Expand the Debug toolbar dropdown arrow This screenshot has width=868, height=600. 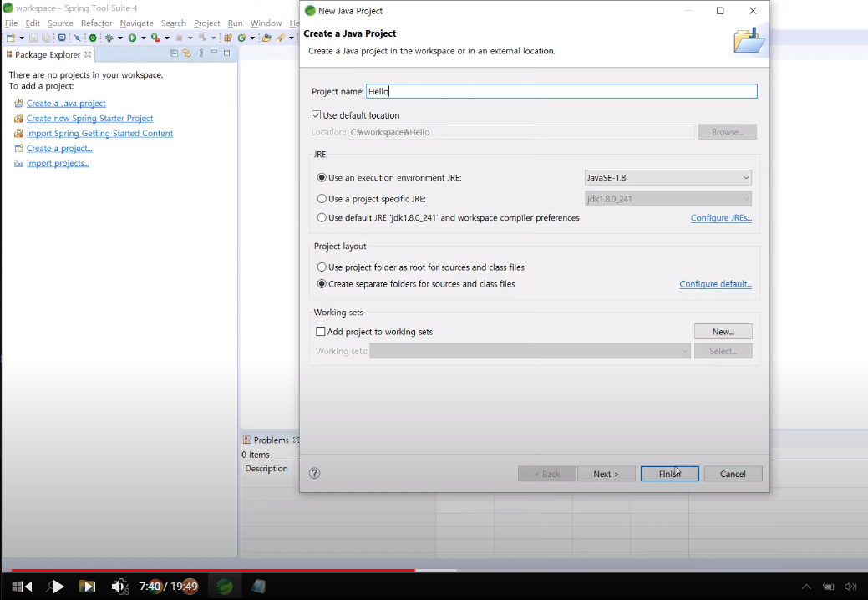[x=120, y=38]
